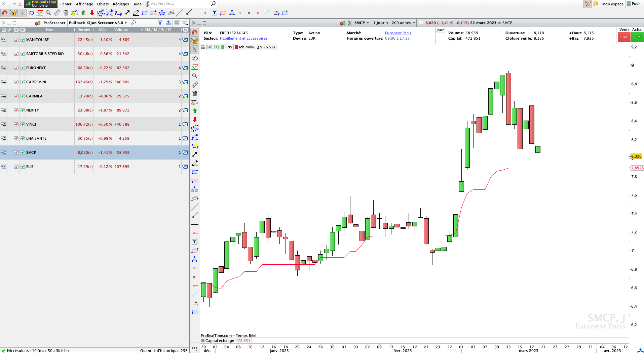Select the text T tool in chart side toolbar
This screenshot has width=644, height=353.
(195, 242)
